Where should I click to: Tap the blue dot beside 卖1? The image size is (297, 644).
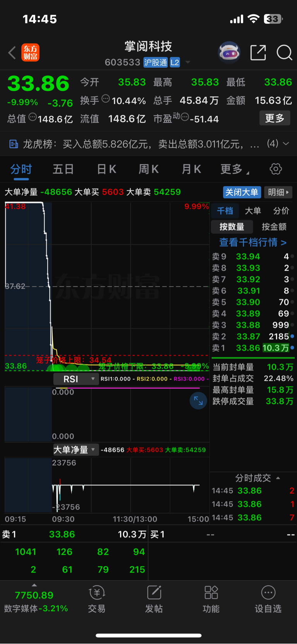pos(292,348)
